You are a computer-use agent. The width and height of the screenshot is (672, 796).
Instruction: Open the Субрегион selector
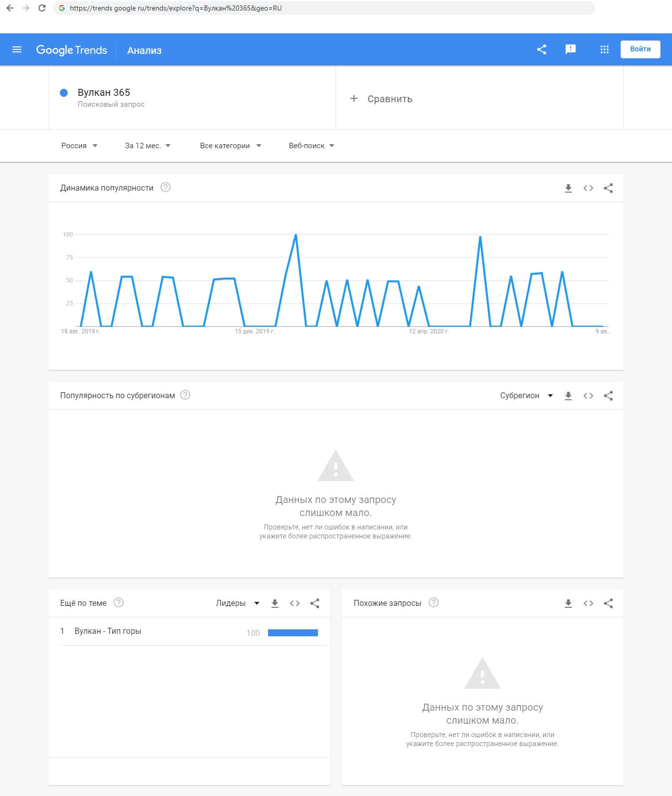coord(526,396)
